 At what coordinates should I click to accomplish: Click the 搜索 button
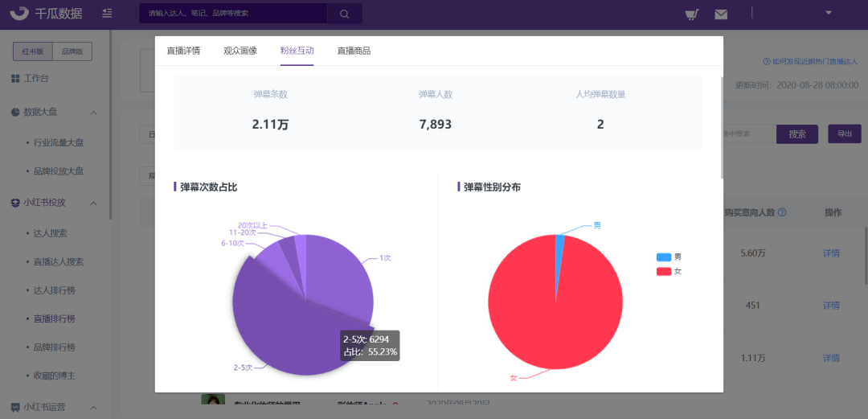(x=797, y=134)
